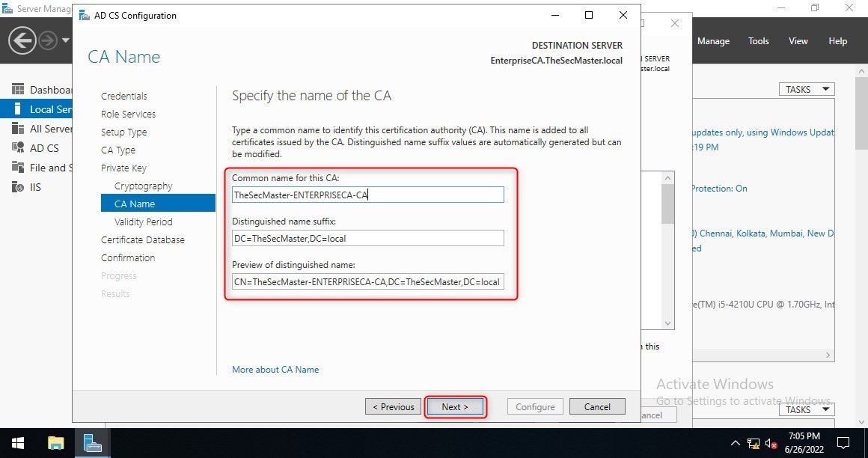Navigate to the Cryptography step
This screenshot has height=458, width=868.
pyautogui.click(x=144, y=186)
